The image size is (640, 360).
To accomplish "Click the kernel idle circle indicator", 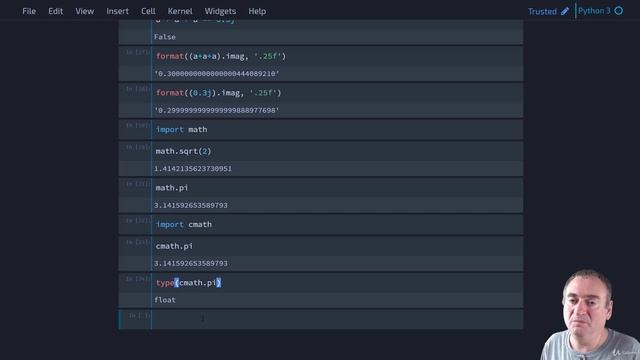I will pyautogui.click(x=619, y=11).
